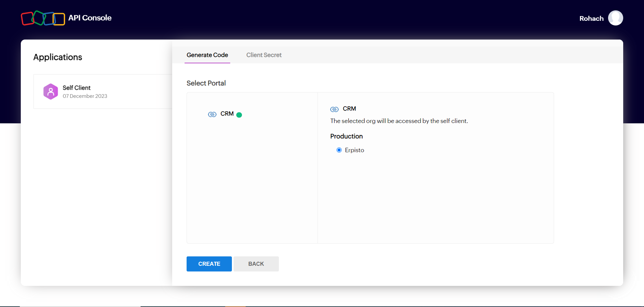Click the Zoho logo in the header

click(x=43, y=18)
